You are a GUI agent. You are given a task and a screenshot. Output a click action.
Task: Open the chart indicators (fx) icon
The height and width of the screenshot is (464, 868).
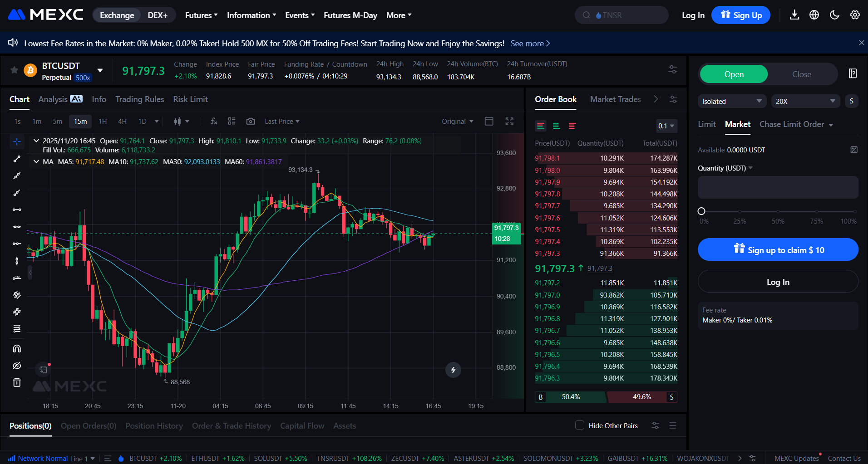[214, 121]
